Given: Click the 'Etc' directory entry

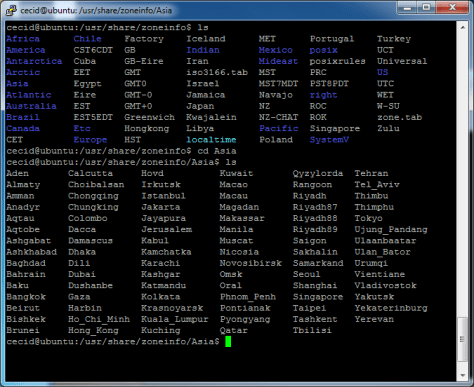Looking at the screenshot, I should tap(82, 128).
